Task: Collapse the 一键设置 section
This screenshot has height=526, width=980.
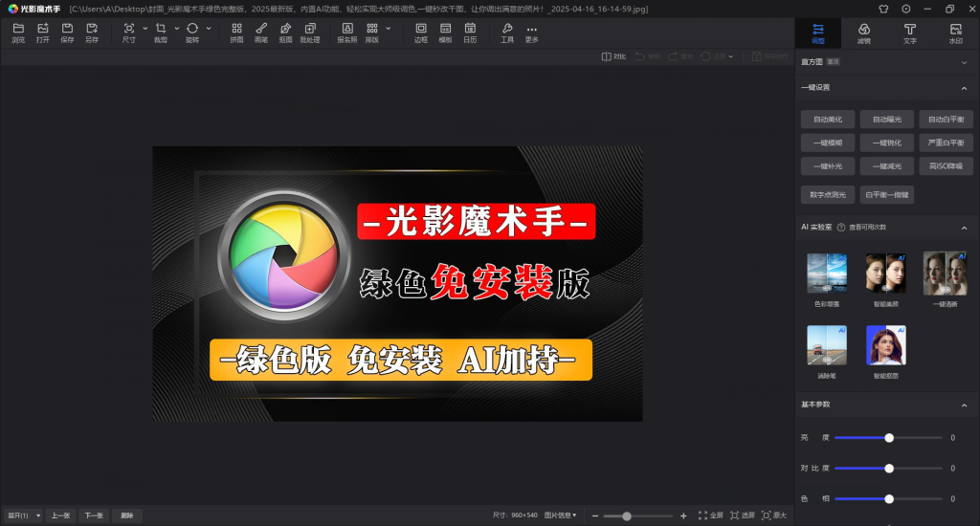Action: tap(964, 88)
